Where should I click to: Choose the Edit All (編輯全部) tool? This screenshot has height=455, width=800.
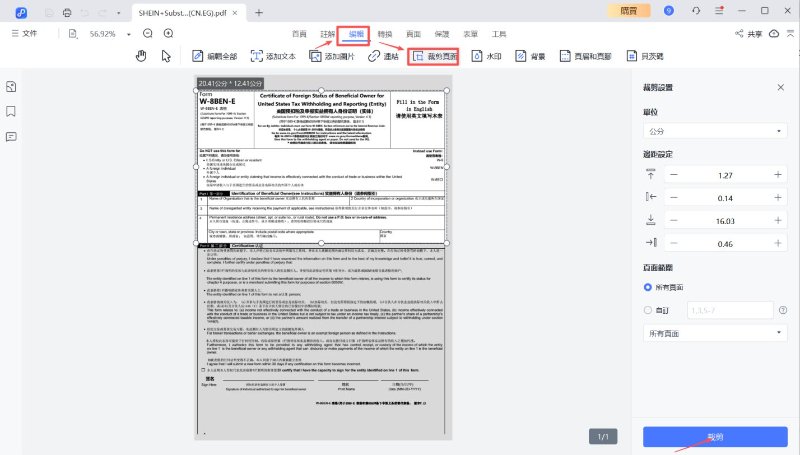point(214,56)
